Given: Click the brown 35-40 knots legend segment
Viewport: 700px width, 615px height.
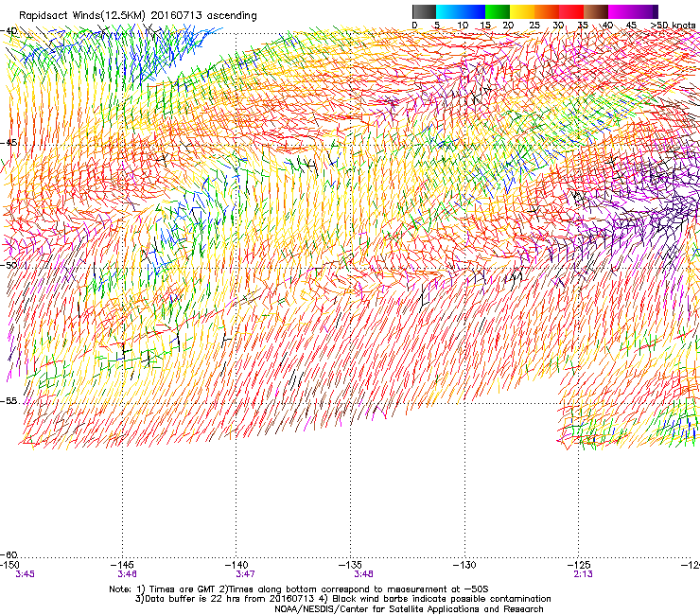Looking at the screenshot, I should [596, 11].
